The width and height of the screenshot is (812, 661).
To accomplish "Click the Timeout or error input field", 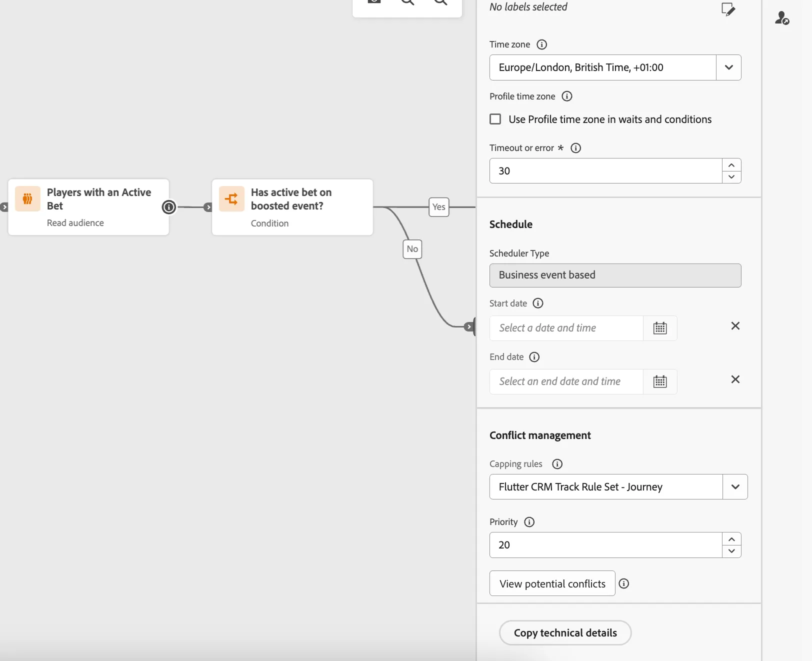I will (x=606, y=171).
